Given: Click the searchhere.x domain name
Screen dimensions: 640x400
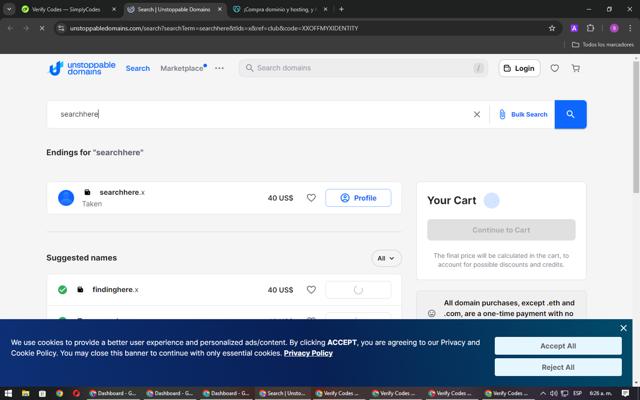Looking at the screenshot, I should click(x=122, y=192).
